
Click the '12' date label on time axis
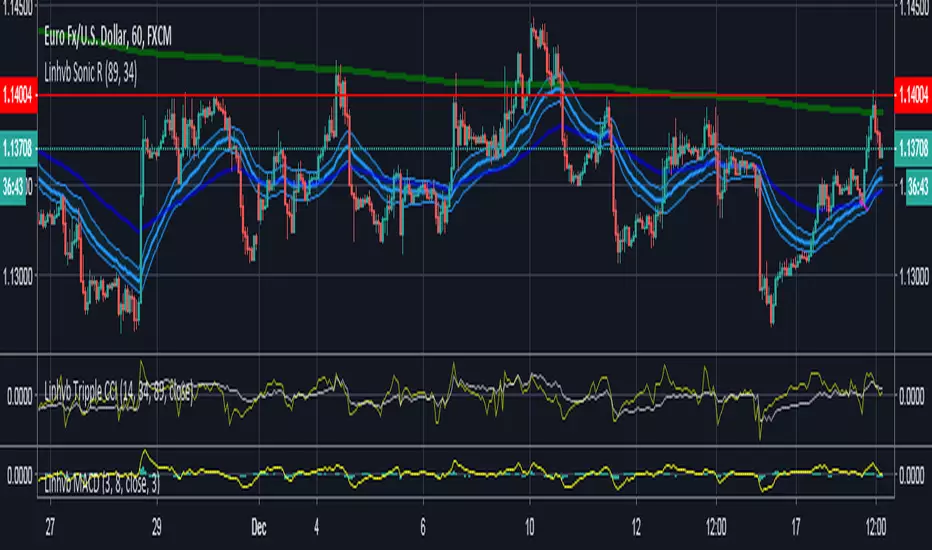click(636, 527)
